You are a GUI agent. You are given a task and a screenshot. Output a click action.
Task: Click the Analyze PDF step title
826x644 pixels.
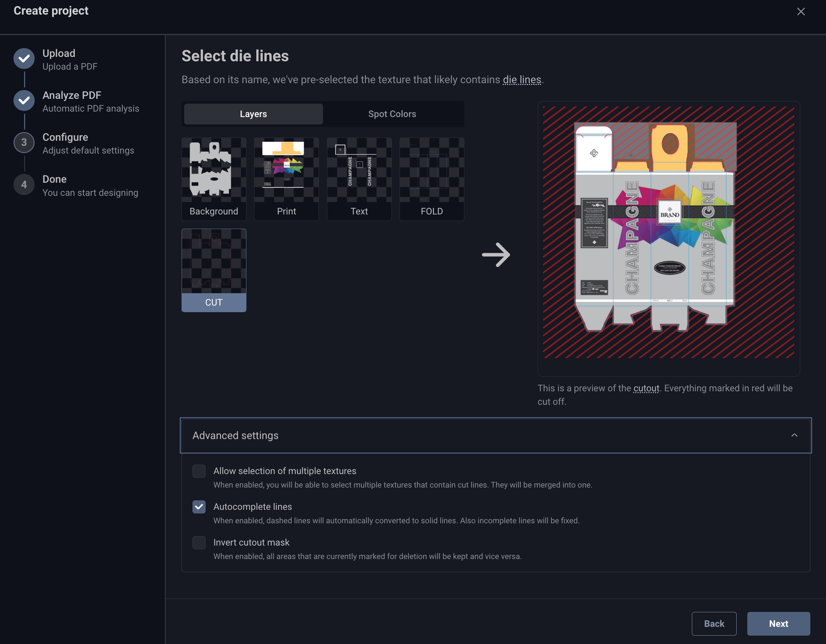coord(72,95)
